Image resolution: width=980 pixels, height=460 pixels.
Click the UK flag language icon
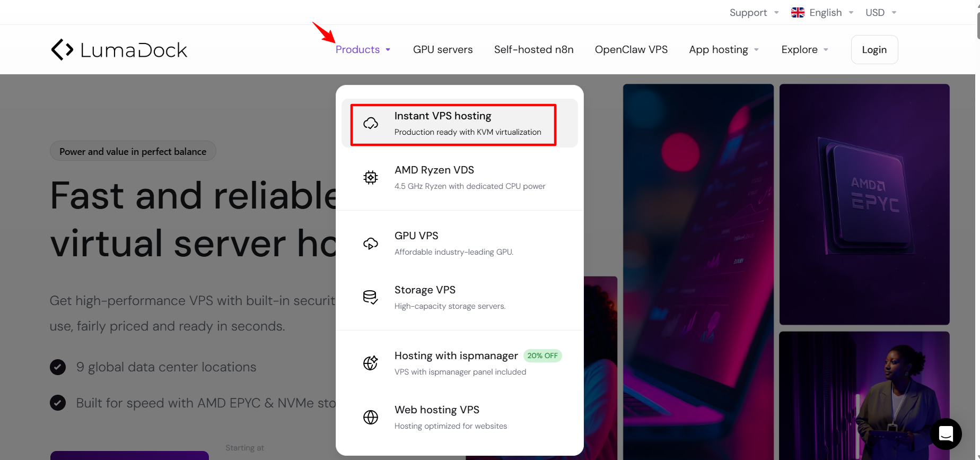(x=798, y=12)
